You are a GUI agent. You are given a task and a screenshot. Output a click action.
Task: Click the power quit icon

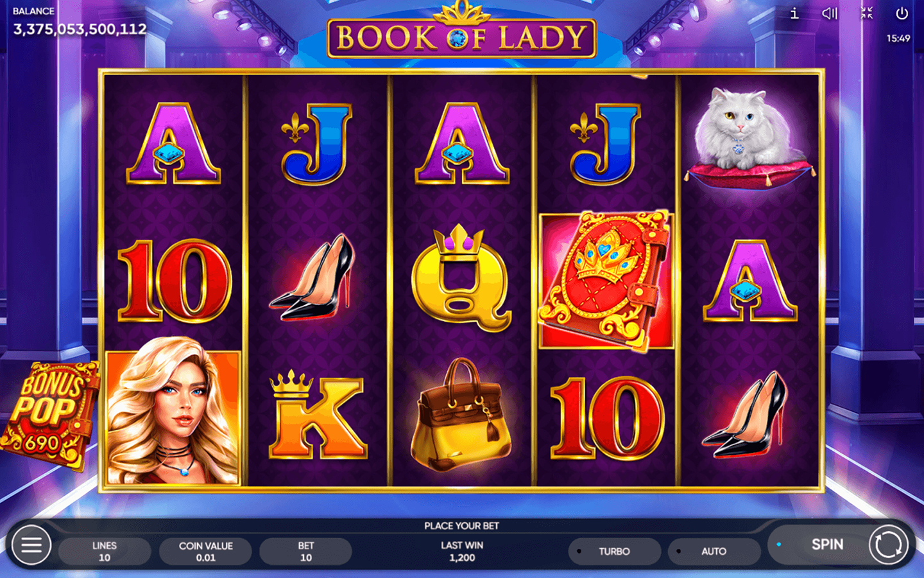902,13
